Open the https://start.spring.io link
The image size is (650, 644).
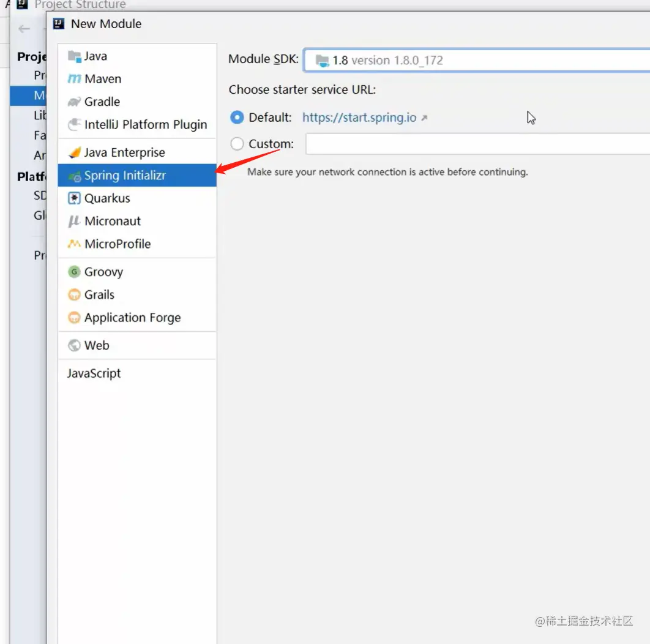359,118
